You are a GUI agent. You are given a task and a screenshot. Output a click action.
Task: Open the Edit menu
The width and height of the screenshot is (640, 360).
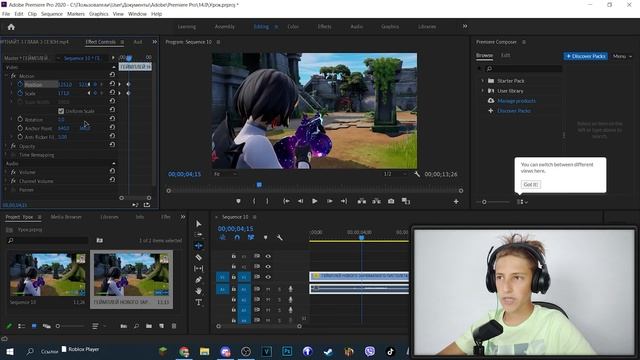(19, 14)
